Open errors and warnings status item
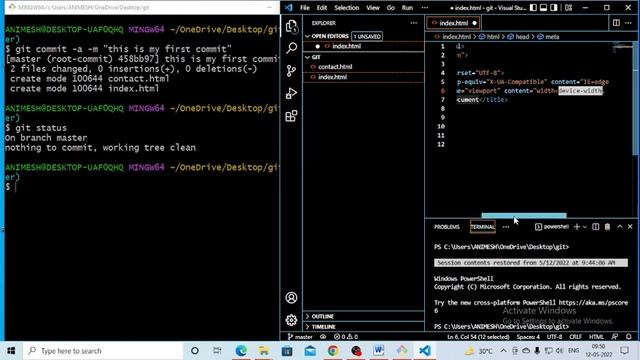 (x=346, y=337)
